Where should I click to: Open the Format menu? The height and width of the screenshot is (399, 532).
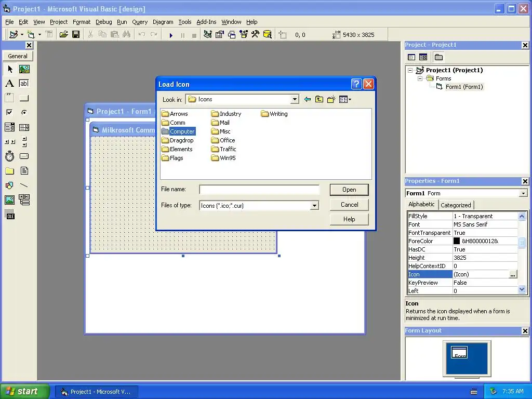pyautogui.click(x=82, y=22)
